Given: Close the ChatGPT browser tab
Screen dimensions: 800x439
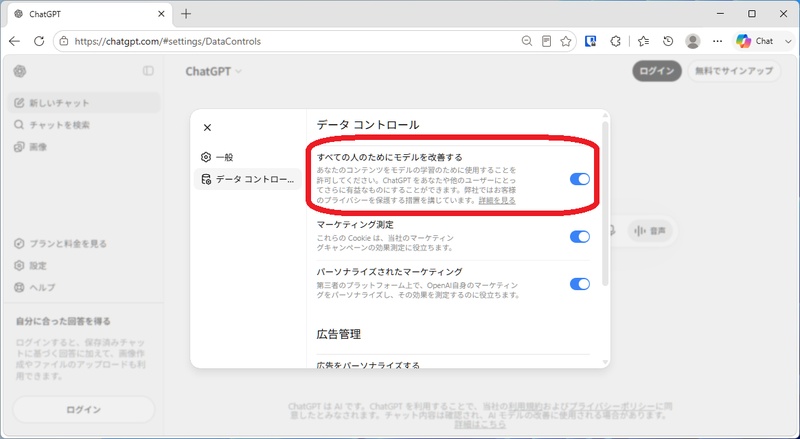Looking at the screenshot, I should coord(161,14).
